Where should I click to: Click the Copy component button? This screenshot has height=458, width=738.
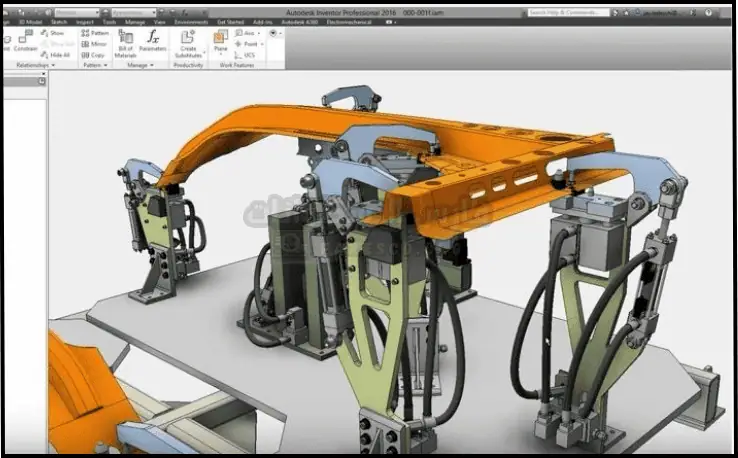pyautogui.click(x=95, y=54)
